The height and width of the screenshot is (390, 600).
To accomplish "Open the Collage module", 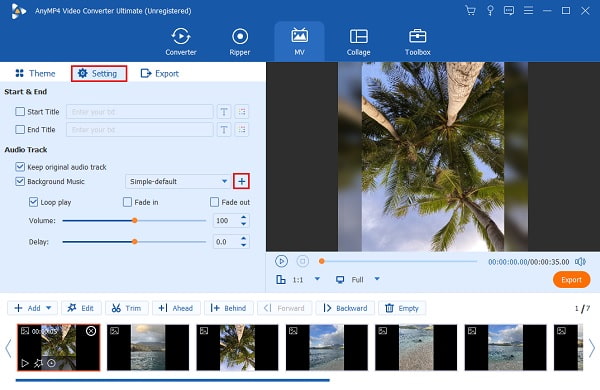I will (359, 42).
